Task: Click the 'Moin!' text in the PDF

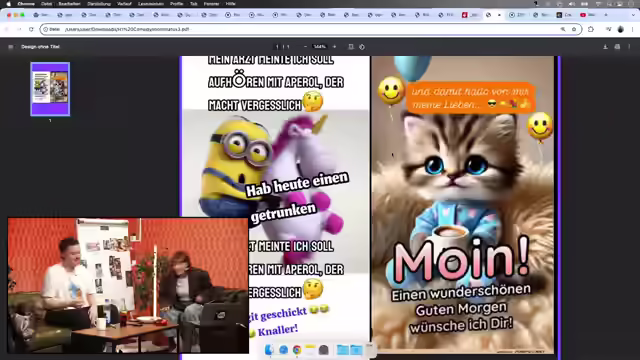Action: pos(462,260)
